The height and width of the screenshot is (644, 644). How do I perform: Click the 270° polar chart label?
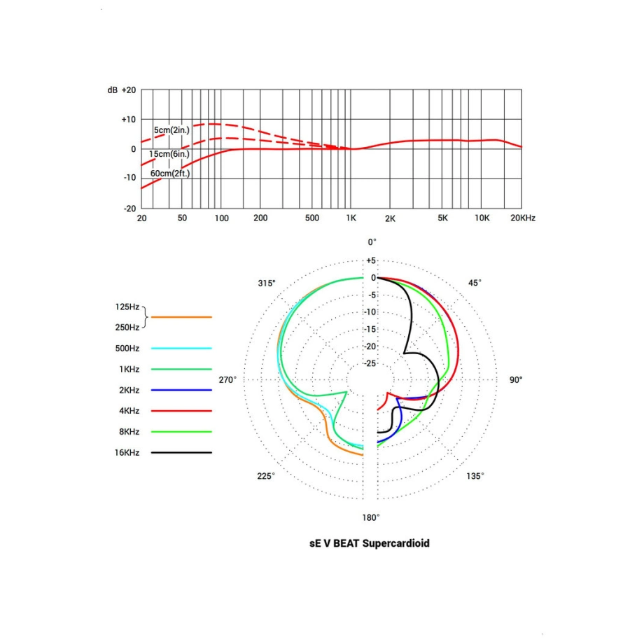click(227, 380)
